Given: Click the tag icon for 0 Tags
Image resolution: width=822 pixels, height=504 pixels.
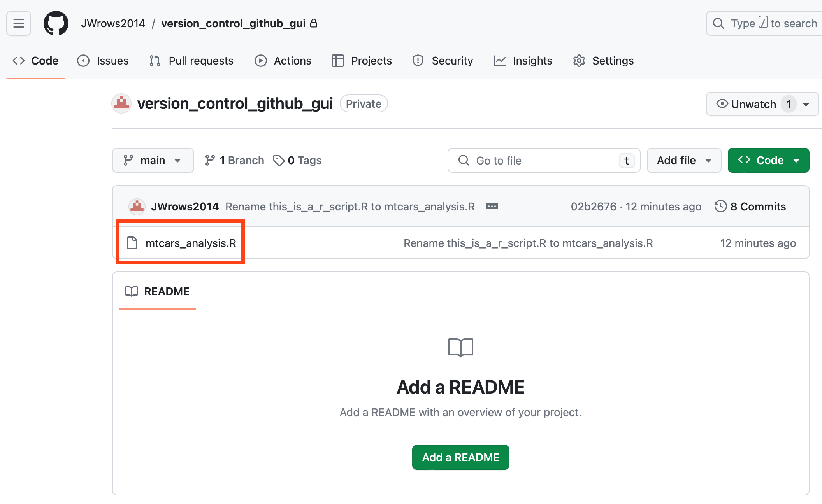Looking at the screenshot, I should (279, 160).
